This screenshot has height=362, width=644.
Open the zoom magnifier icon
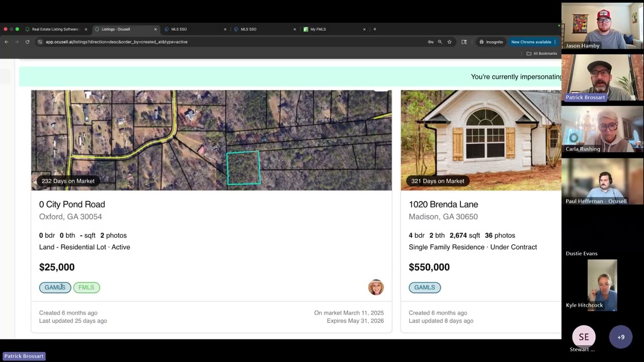click(x=440, y=42)
